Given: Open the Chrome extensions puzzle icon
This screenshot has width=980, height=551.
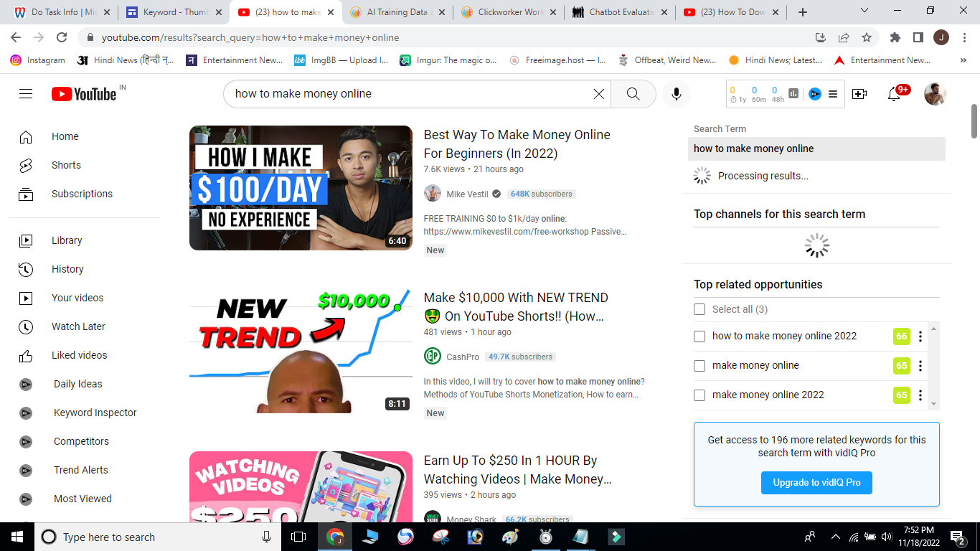Looking at the screenshot, I should click(x=895, y=37).
